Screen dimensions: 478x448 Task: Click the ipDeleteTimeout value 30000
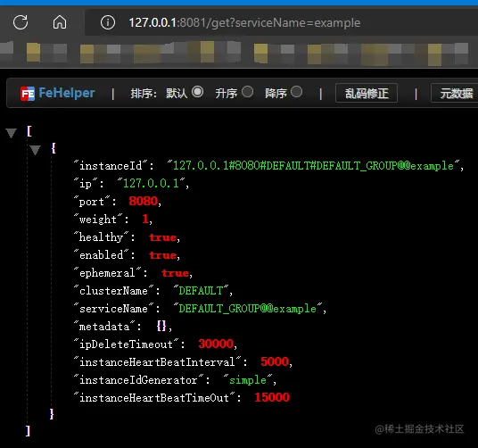click(x=216, y=344)
